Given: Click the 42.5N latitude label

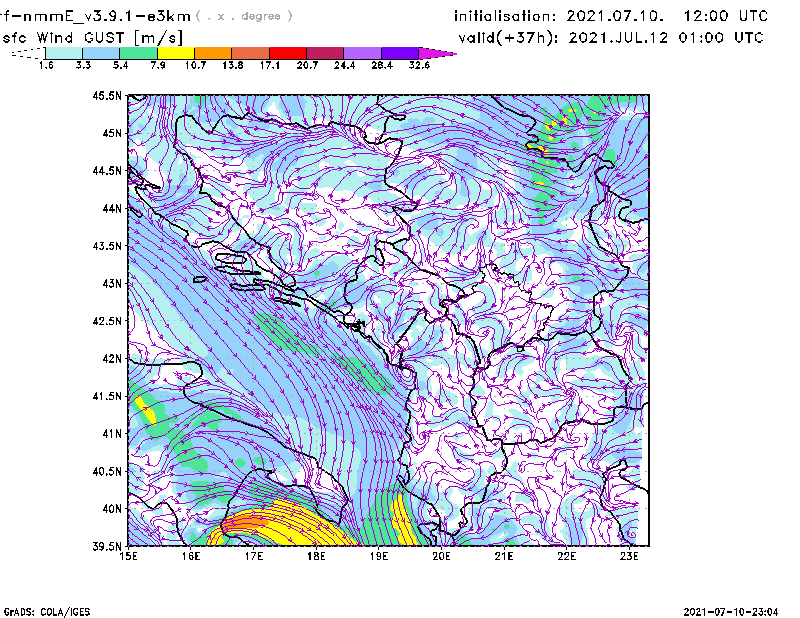Looking at the screenshot, I should [x=107, y=321].
